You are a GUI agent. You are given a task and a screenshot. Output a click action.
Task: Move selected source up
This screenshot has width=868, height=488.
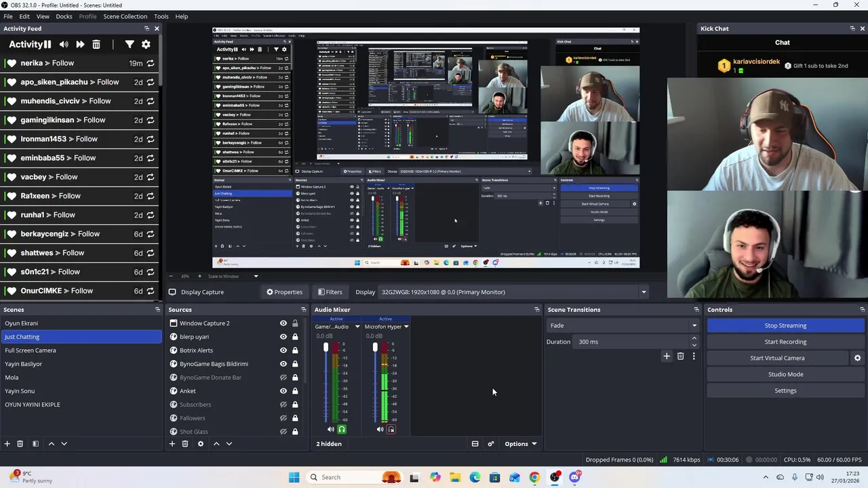(216, 444)
